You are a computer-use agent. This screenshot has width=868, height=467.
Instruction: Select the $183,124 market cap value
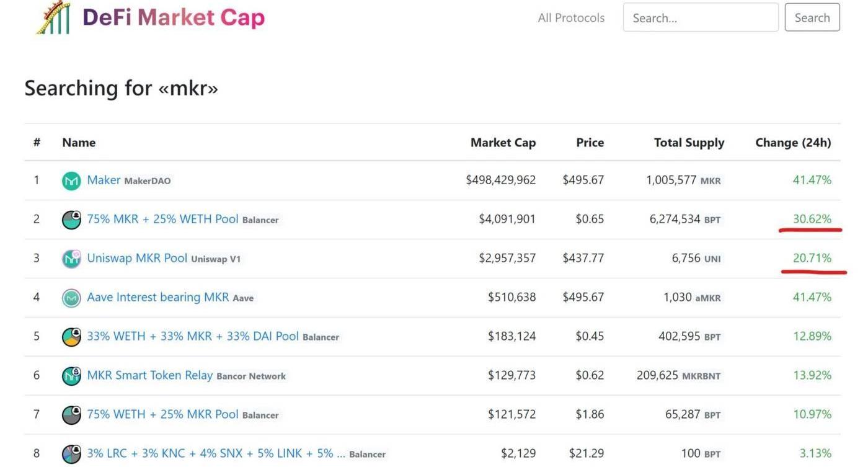point(511,336)
